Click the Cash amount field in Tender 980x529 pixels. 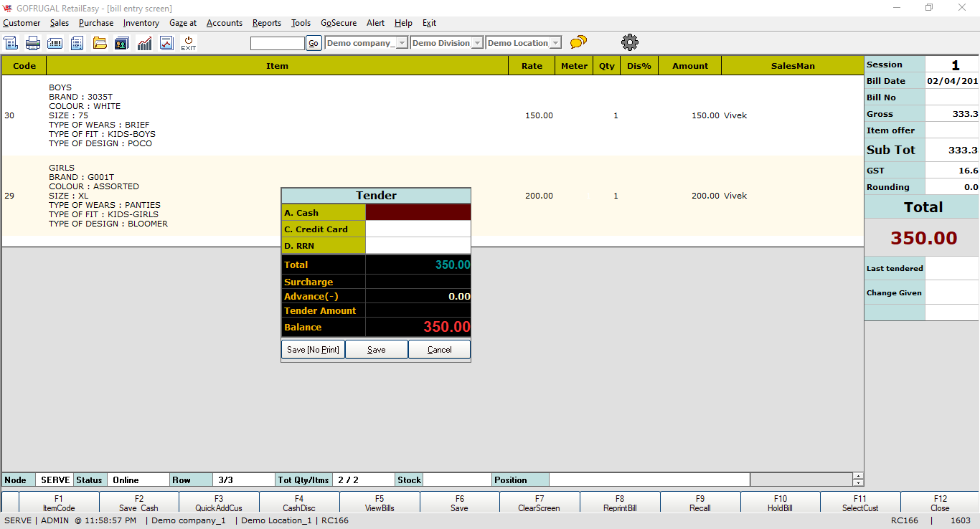(x=418, y=212)
